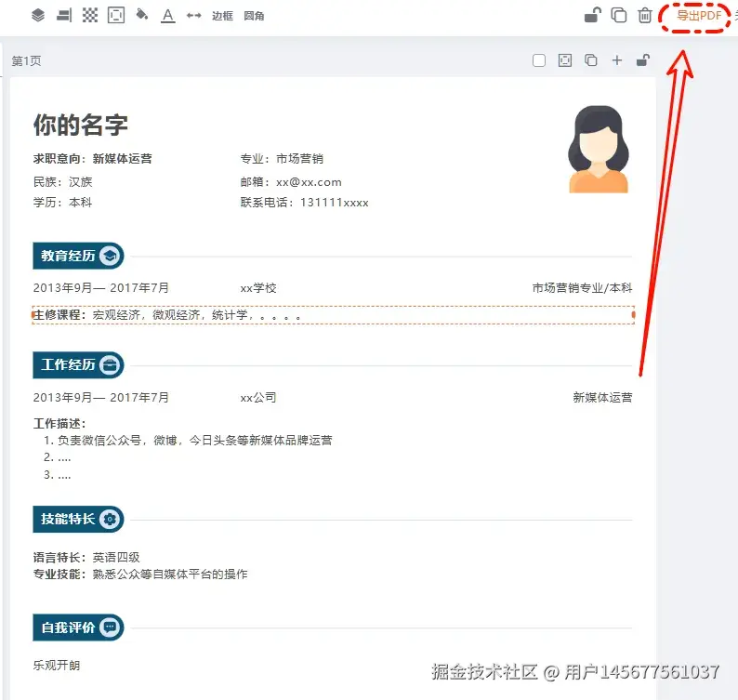Select the avatar portrait image
This screenshot has width=738, height=700.
pyautogui.click(x=599, y=149)
